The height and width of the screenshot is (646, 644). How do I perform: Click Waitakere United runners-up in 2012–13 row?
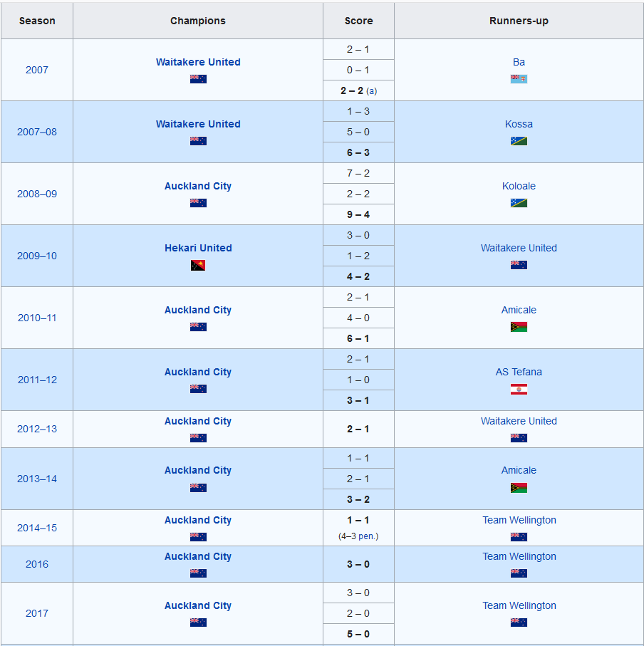tap(519, 421)
